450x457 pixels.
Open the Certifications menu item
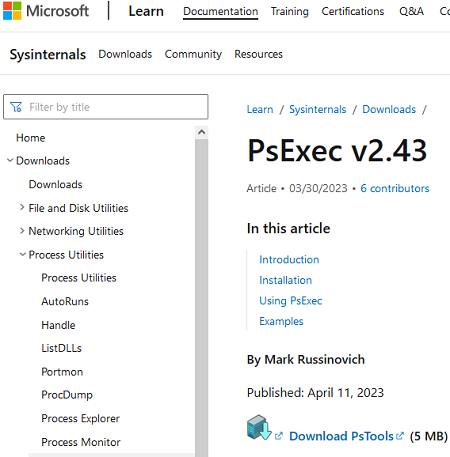pos(353,11)
